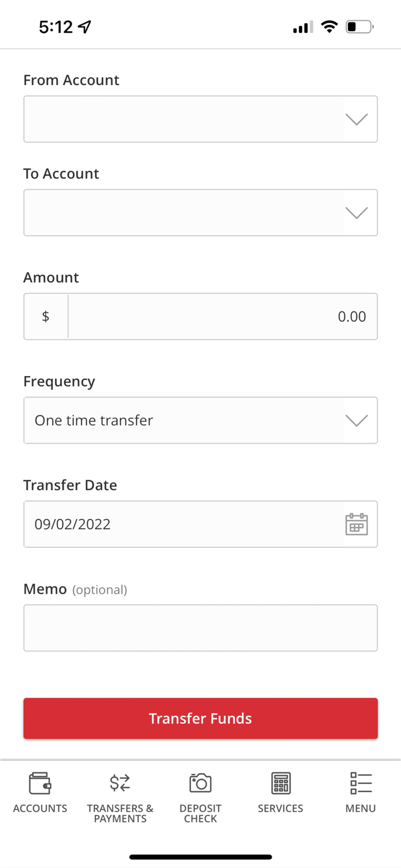
Task: Open the Accounts wallet icon
Action: pyautogui.click(x=40, y=783)
